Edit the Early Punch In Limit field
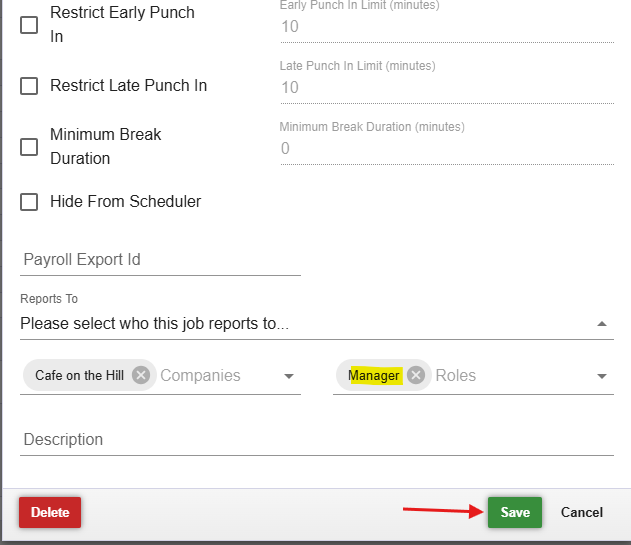Screen dimensions: 631x545 [x=446, y=27]
